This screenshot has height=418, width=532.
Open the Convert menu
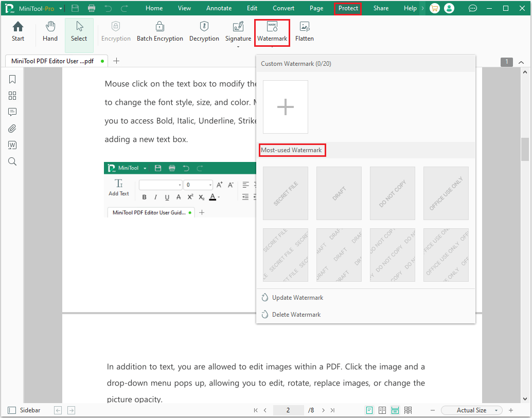(x=283, y=8)
